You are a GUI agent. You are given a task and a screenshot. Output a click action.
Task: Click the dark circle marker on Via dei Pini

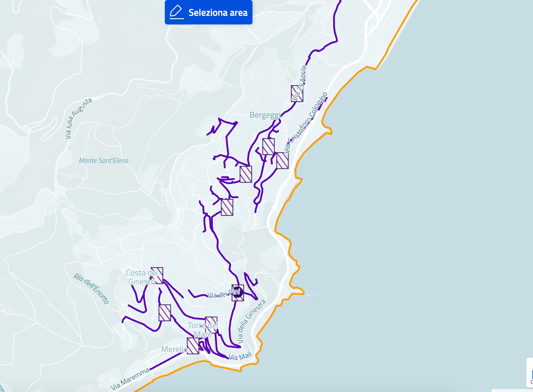tap(238, 293)
